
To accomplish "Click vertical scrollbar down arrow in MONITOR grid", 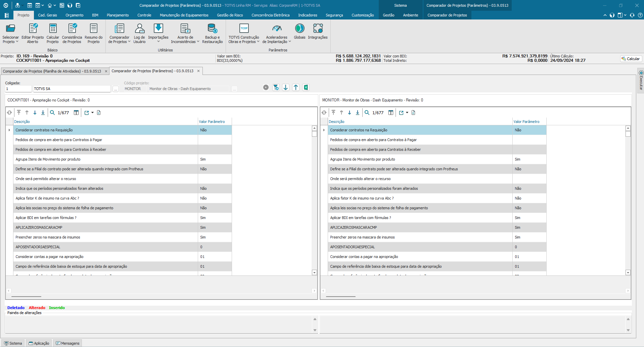I will click(628, 272).
